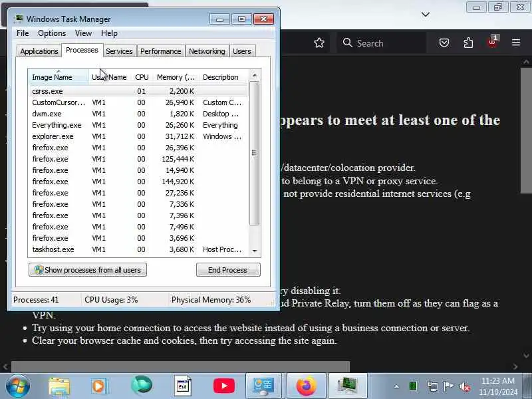Open the Control Panel taskbar icon
Image resolution: width=532 pixels, height=399 pixels.
[263, 386]
